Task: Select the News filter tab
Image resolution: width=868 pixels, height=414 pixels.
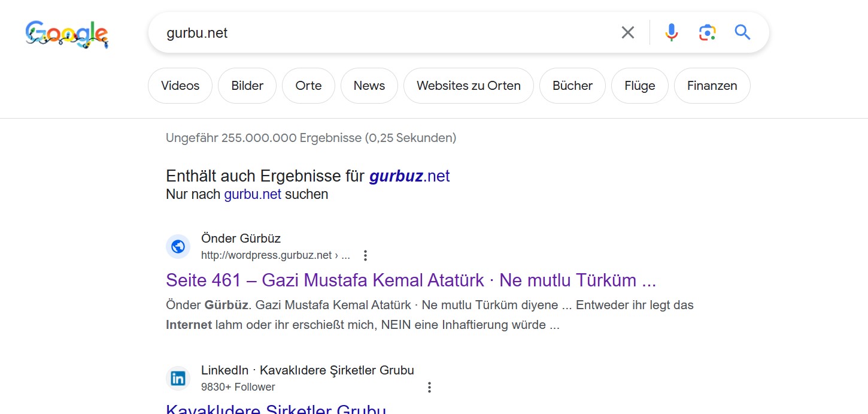Action: coord(369,86)
